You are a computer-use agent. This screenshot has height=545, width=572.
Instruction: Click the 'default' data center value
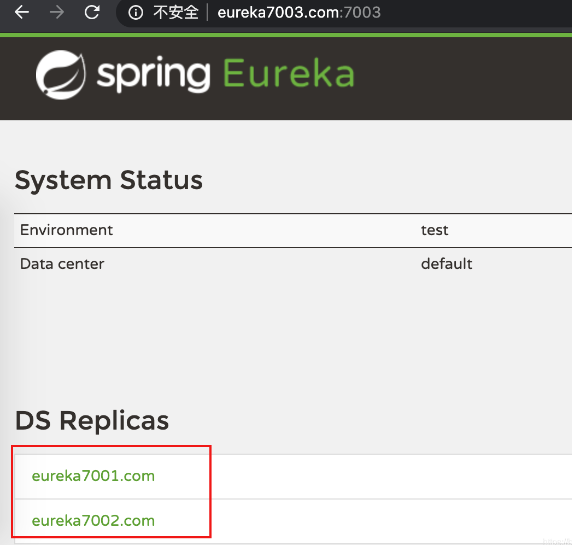(447, 264)
